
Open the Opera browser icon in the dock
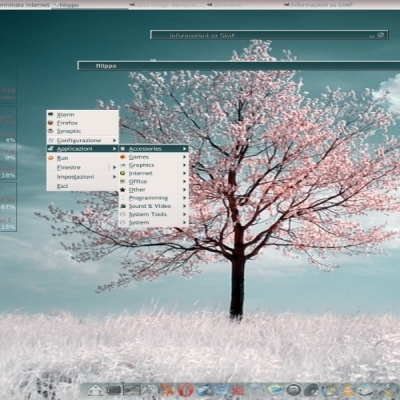pyautogui.click(x=186, y=389)
